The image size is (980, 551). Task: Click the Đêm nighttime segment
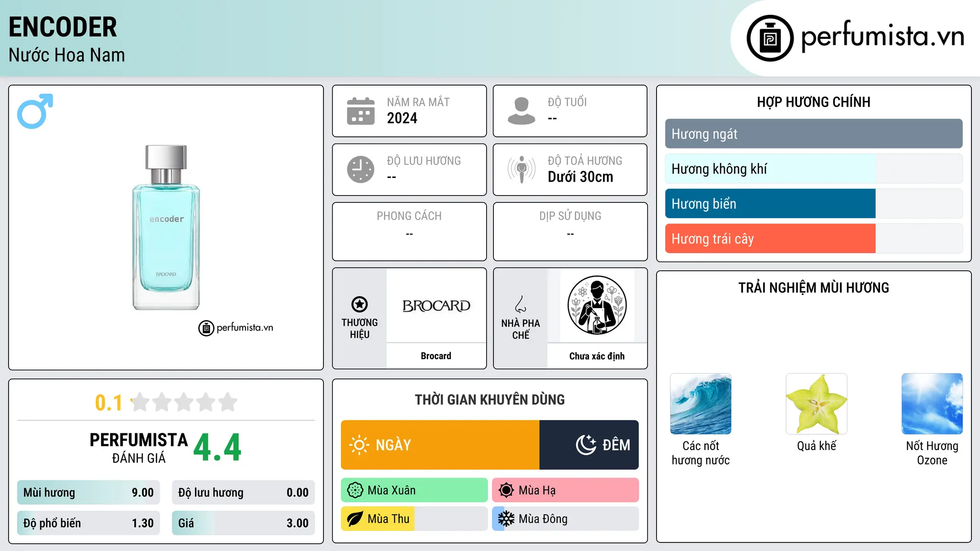[x=589, y=445]
